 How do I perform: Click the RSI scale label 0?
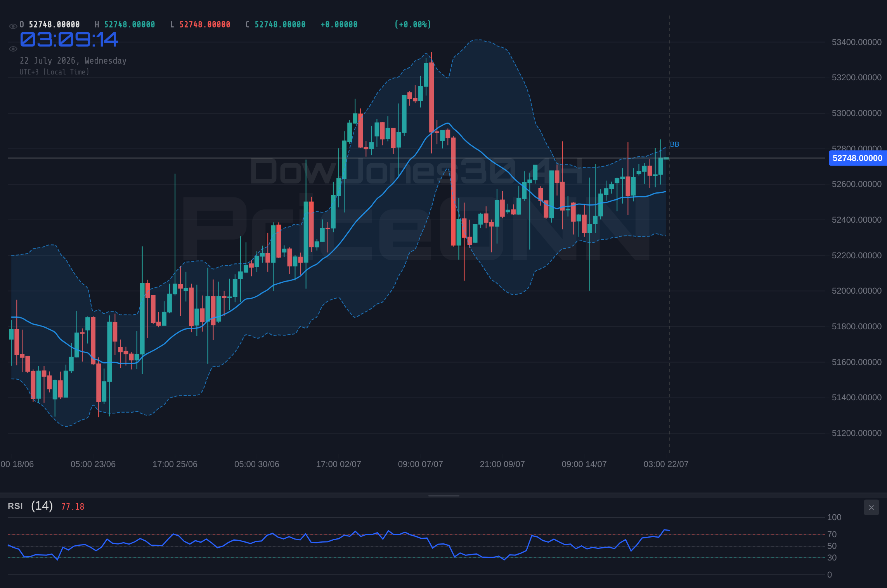pos(830,575)
